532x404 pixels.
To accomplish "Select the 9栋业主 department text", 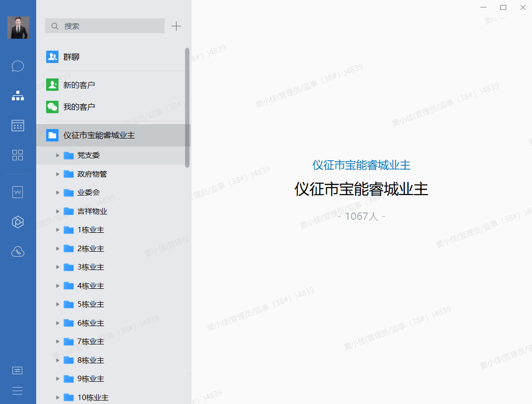I will click(91, 379).
